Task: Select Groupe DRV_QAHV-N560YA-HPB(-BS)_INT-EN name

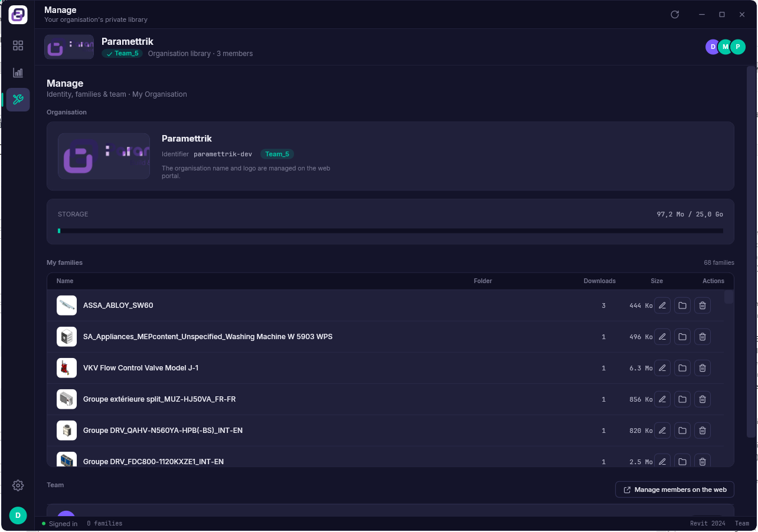Action: point(163,431)
